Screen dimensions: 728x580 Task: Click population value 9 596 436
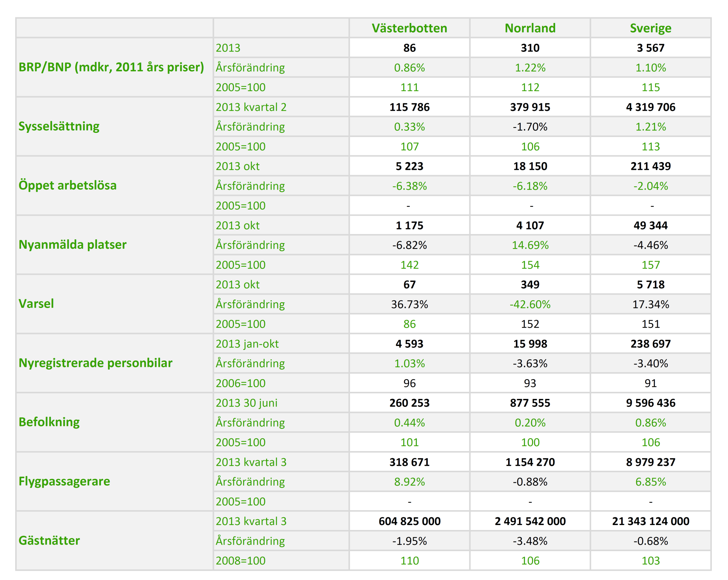pyautogui.click(x=650, y=403)
